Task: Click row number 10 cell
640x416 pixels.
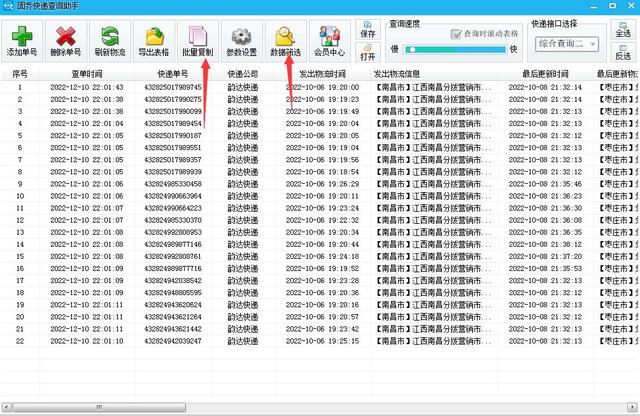Action: [20, 196]
